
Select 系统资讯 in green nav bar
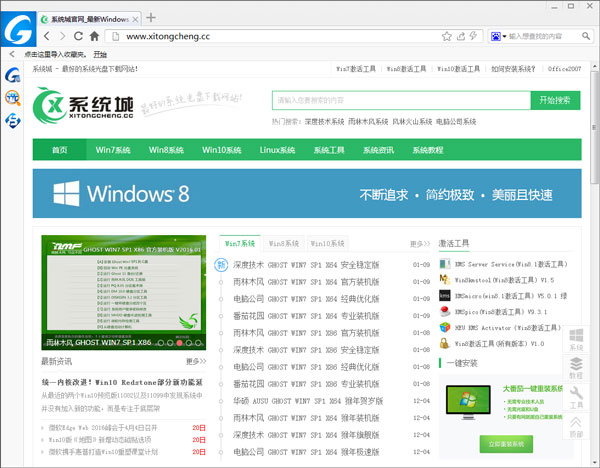(378, 150)
